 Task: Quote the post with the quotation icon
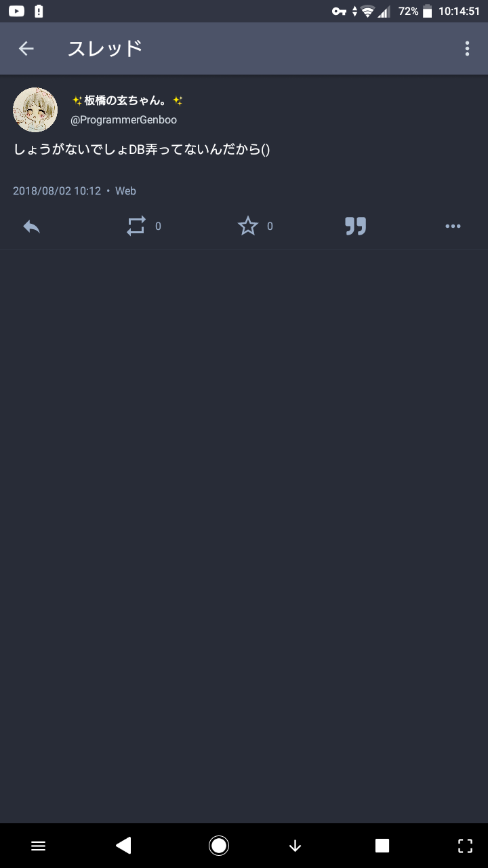point(355,226)
